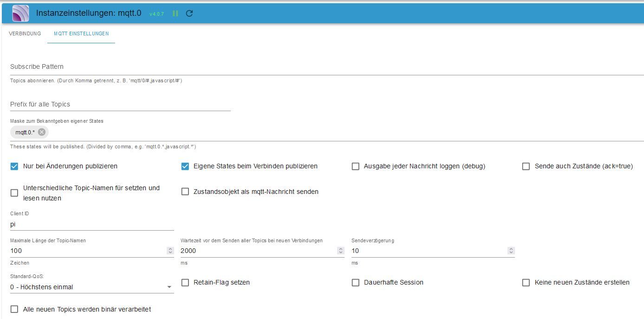Adjust the Wartezeit stepper arrows
The image size is (644, 319).
pyautogui.click(x=341, y=251)
